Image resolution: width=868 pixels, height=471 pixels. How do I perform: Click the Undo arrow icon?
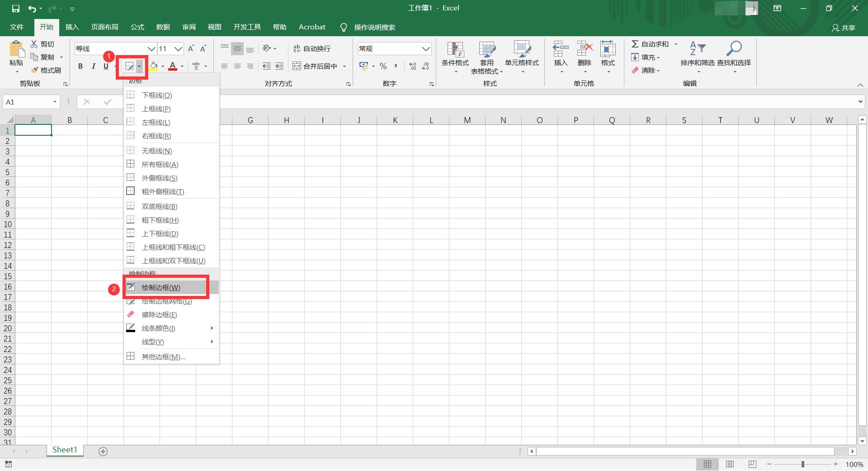pos(32,9)
